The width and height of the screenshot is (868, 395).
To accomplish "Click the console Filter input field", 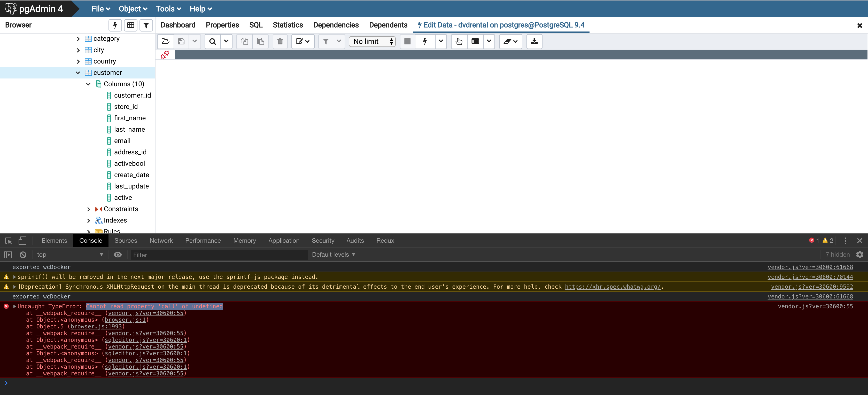I will click(219, 255).
